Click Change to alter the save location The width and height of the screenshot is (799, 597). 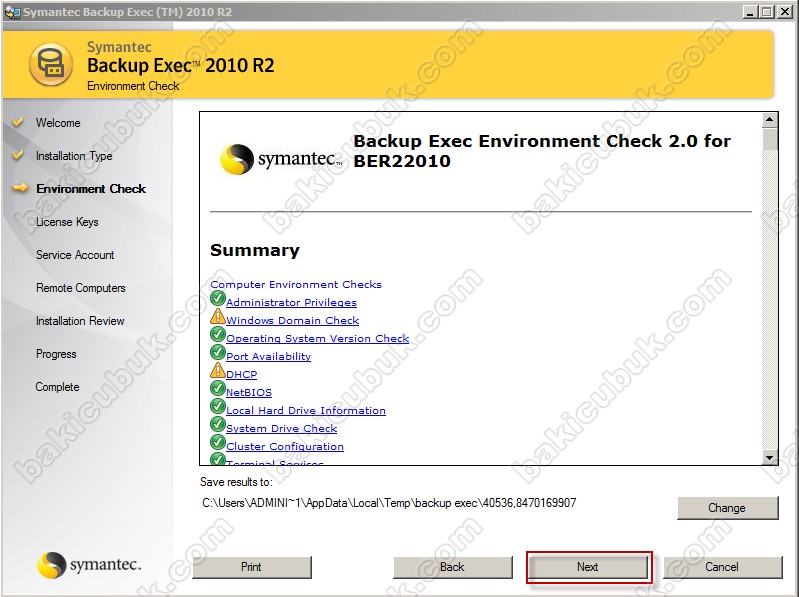point(727,508)
